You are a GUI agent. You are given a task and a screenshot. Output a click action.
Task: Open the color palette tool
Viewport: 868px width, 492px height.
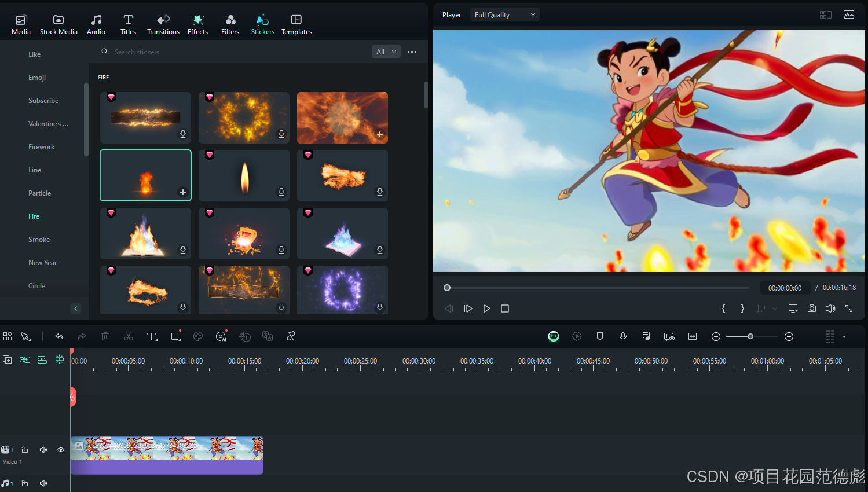point(198,336)
